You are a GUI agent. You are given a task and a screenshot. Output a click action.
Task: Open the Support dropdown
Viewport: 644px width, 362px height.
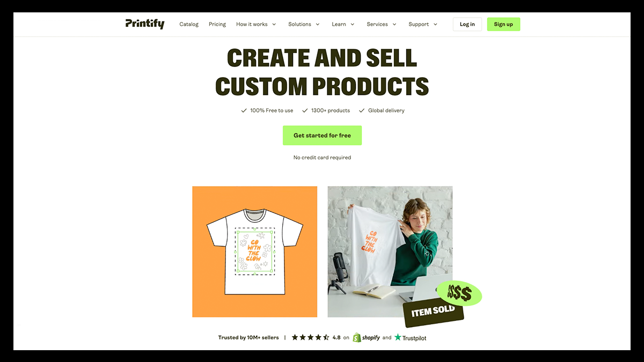tap(423, 24)
